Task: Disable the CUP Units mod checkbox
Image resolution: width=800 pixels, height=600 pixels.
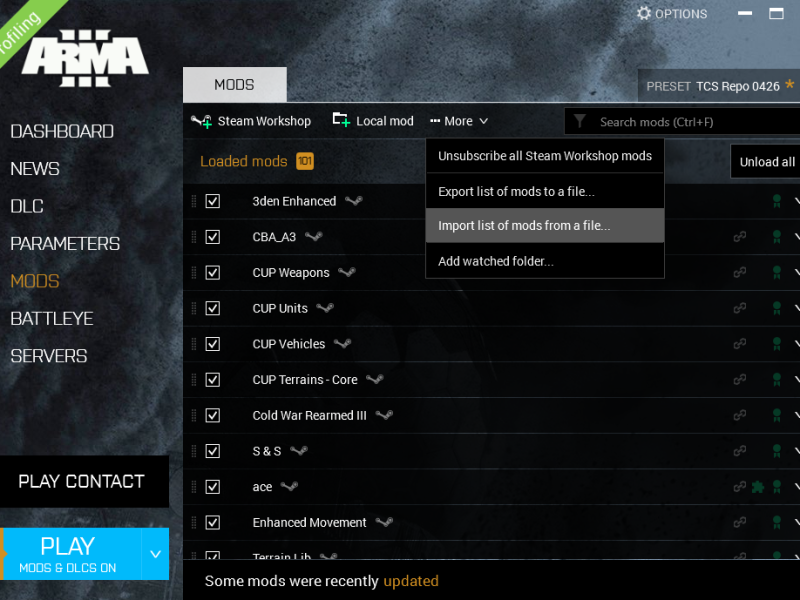Action: pyautogui.click(x=213, y=308)
